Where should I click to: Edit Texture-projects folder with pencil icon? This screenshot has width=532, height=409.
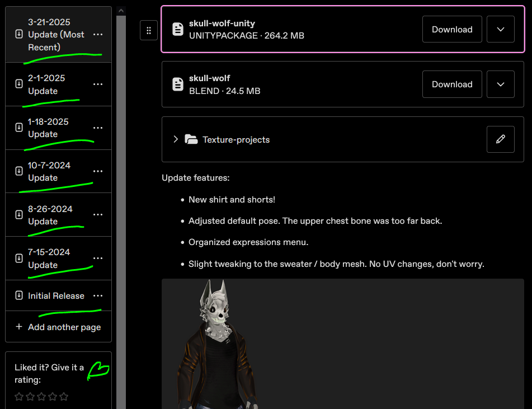[x=501, y=139]
